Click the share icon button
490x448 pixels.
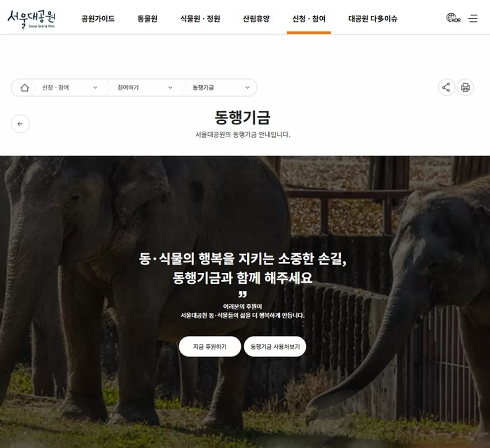coord(446,87)
